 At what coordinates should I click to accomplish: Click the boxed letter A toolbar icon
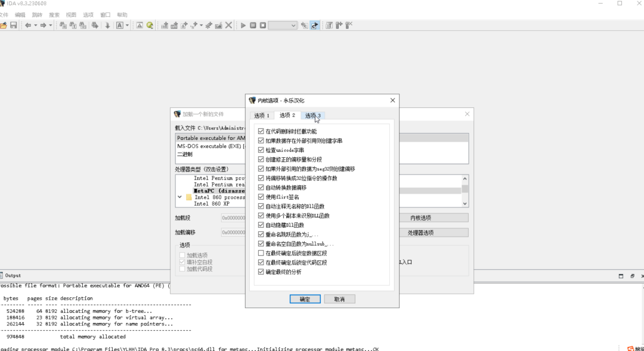(x=119, y=26)
